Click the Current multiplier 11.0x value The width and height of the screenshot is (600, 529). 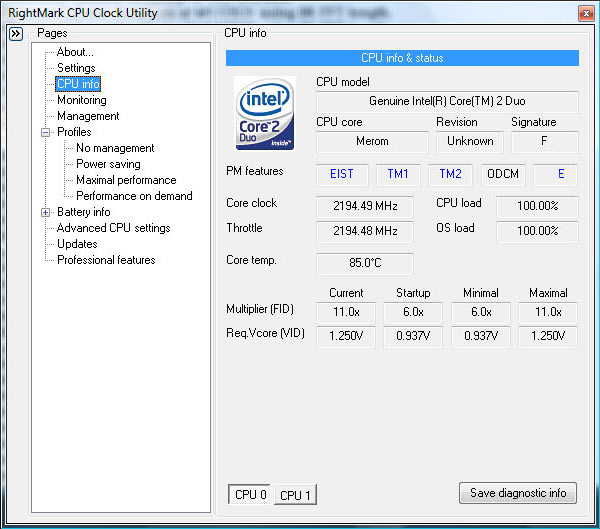[x=346, y=312]
